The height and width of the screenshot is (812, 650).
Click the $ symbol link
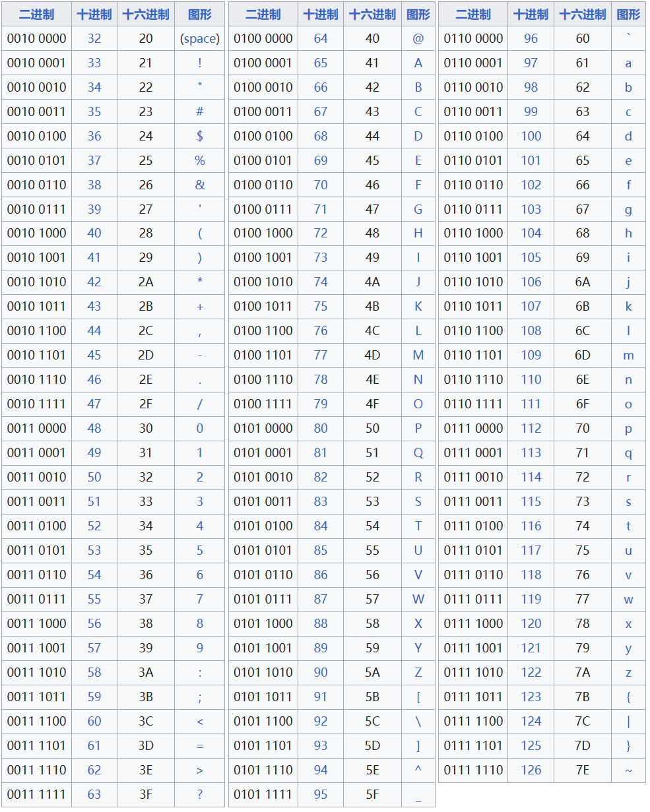point(200,136)
